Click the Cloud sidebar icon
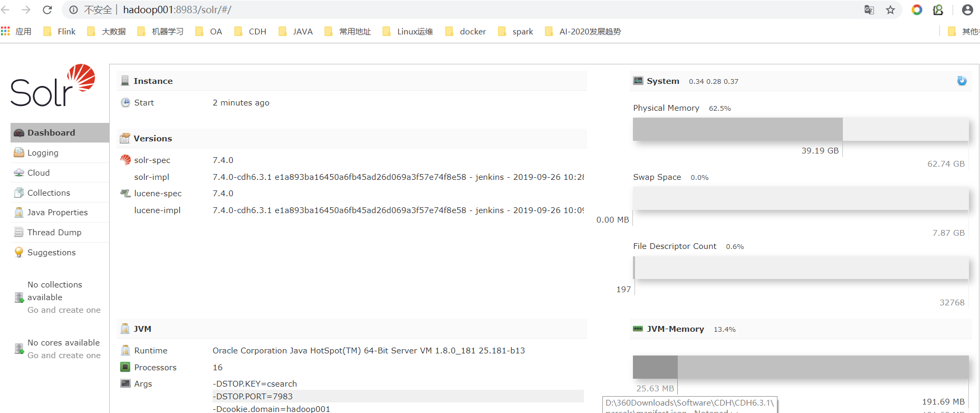Viewport: 980px width, 413px height. [x=19, y=172]
